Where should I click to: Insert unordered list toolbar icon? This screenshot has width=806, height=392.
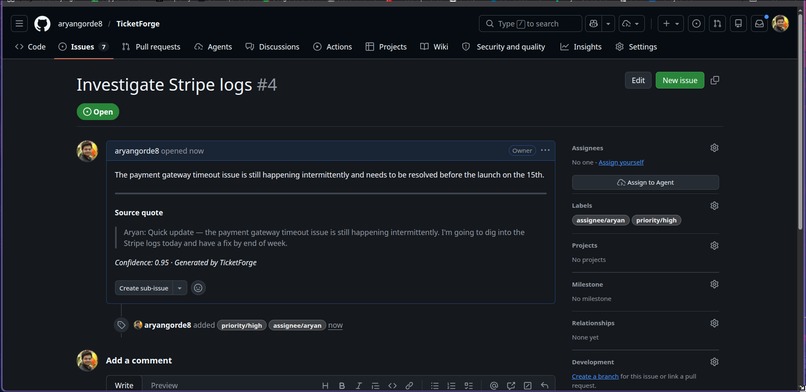[x=435, y=386]
